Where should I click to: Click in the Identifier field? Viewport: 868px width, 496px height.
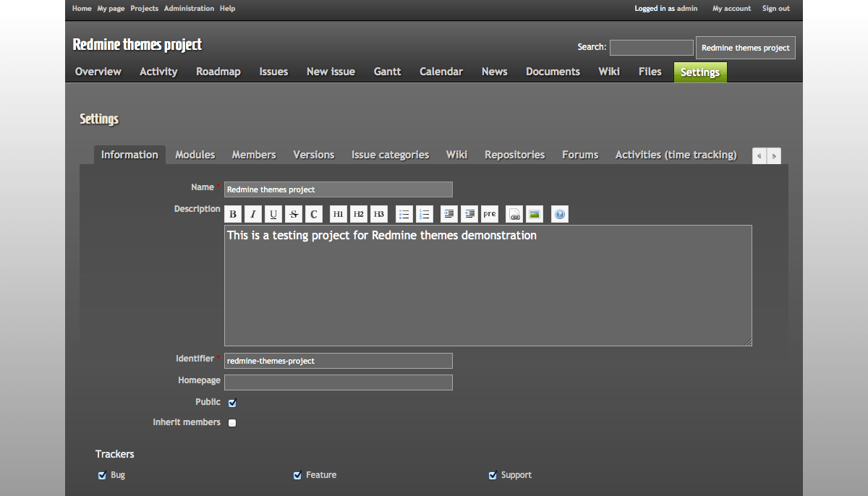coord(339,361)
